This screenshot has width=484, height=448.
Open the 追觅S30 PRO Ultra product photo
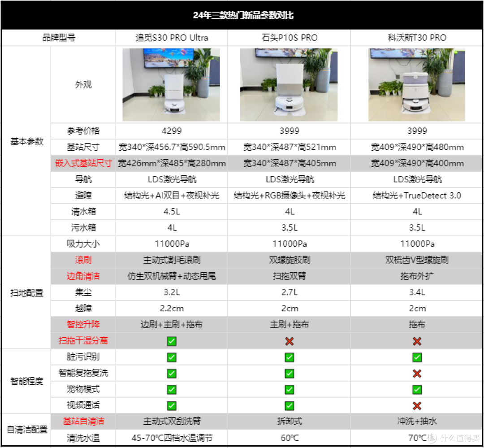[x=171, y=85]
